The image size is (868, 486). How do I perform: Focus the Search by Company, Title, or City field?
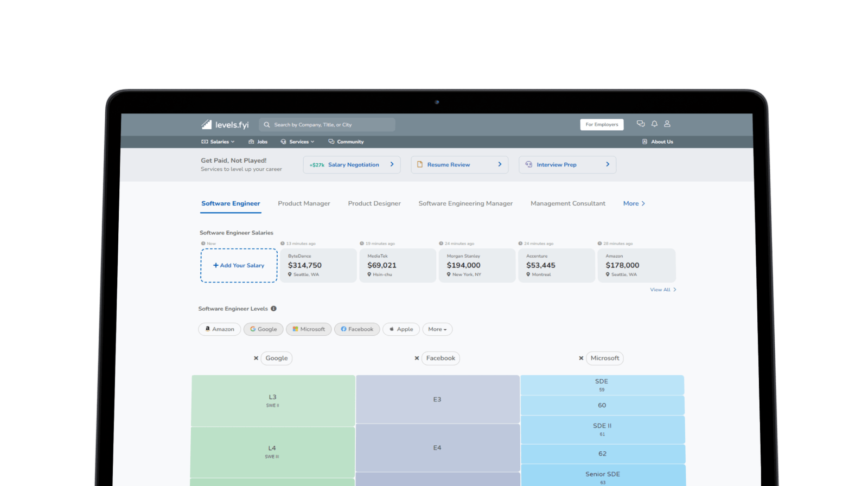[327, 125]
